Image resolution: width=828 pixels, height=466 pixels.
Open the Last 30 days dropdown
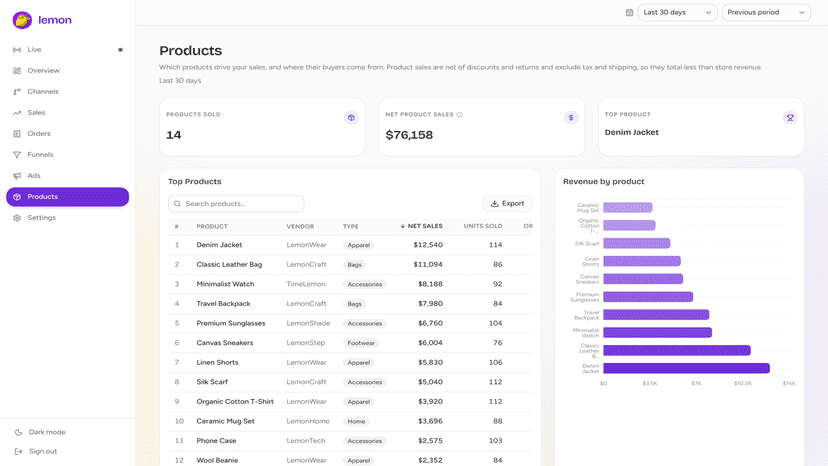pos(678,13)
